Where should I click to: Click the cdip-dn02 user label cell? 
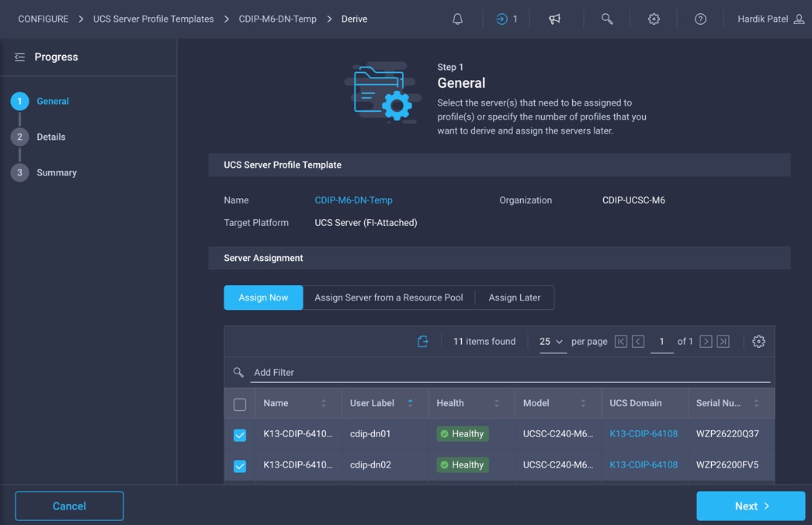pyautogui.click(x=370, y=465)
